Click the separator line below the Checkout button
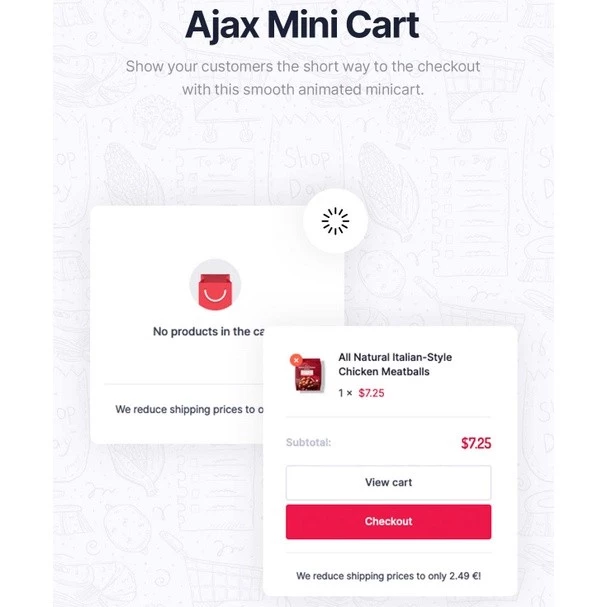Viewport: 607px width, 607px height. click(x=388, y=553)
